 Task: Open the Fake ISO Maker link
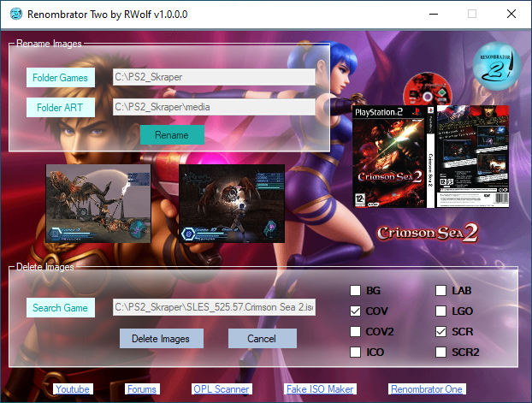coord(320,389)
